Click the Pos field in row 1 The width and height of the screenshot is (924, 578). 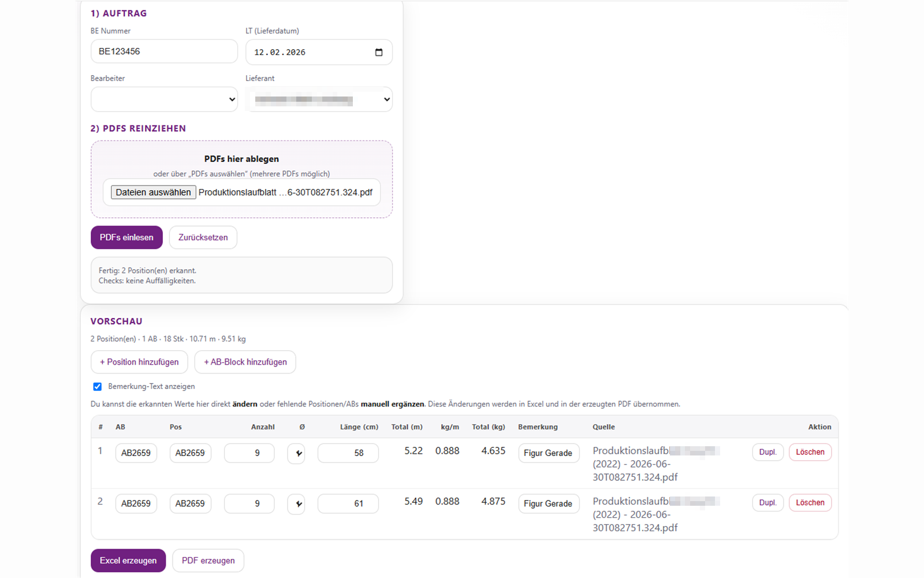coord(190,453)
